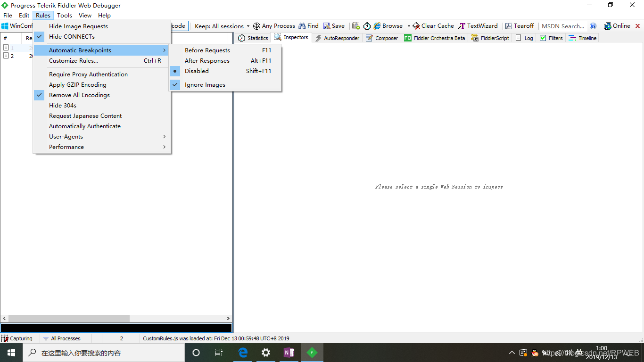Select Disabled breakpoint option
The width and height of the screenshot is (644, 362).
click(x=225, y=71)
